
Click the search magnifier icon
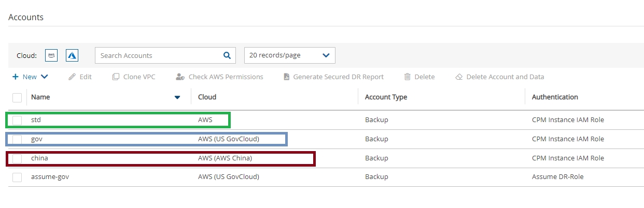pyautogui.click(x=227, y=55)
